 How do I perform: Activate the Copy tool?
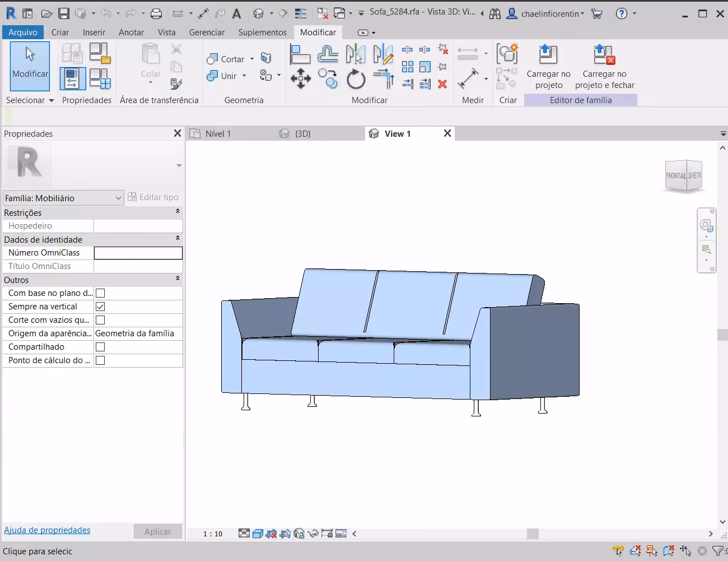coord(328,78)
